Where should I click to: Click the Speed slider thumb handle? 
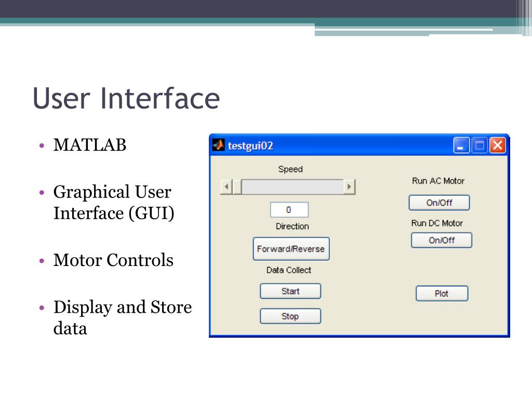click(x=237, y=187)
